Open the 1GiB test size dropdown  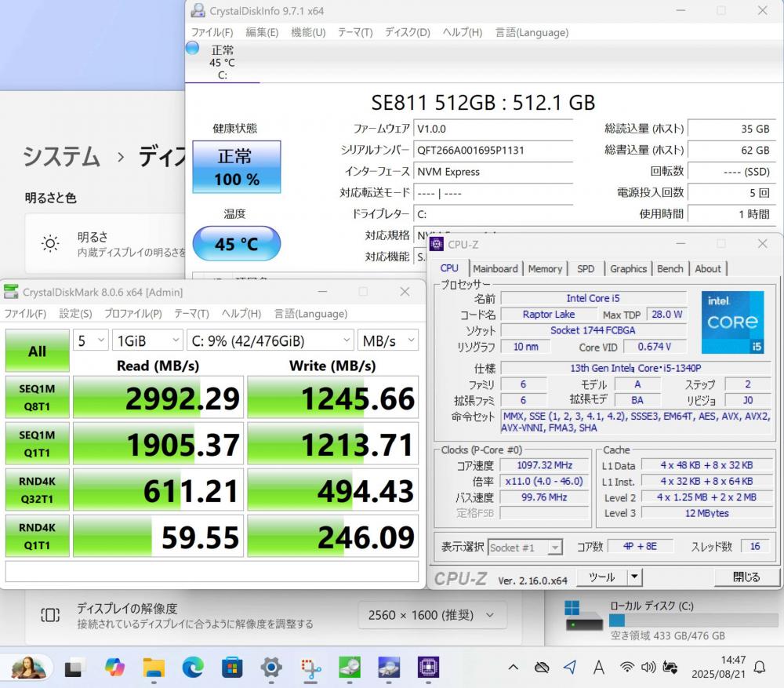point(147,340)
